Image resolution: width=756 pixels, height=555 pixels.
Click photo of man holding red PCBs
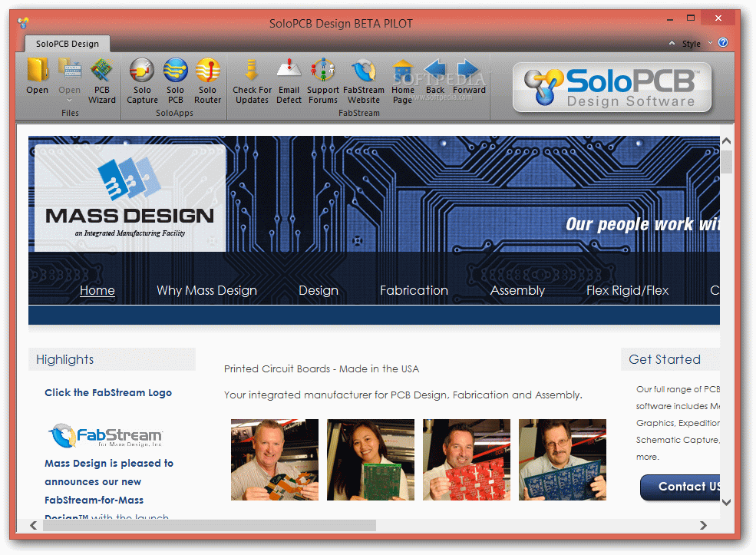coord(466,460)
